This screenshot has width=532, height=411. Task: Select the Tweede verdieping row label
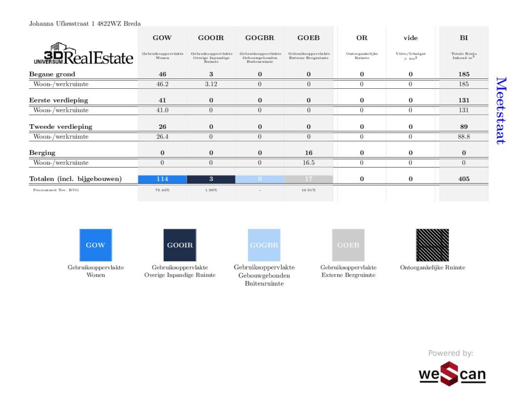pyautogui.click(x=60, y=127)
